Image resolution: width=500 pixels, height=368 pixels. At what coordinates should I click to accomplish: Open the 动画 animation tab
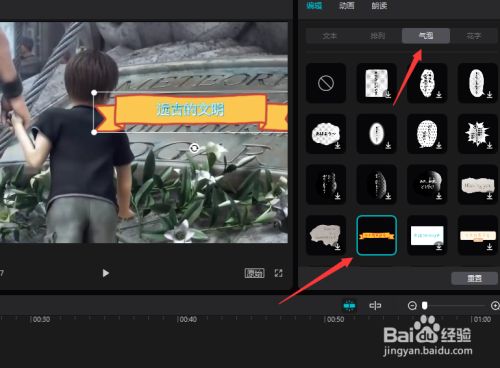[346, 6]
